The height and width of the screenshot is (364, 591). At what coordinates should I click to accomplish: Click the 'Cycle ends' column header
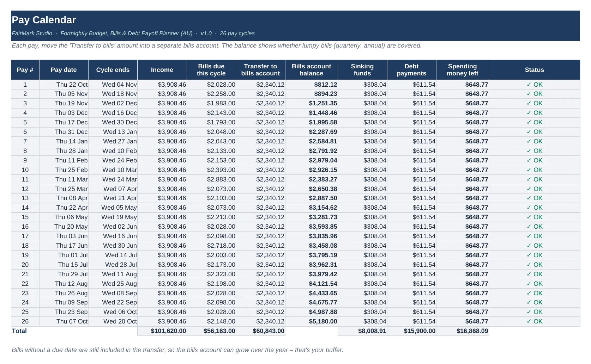pos(113,70)
